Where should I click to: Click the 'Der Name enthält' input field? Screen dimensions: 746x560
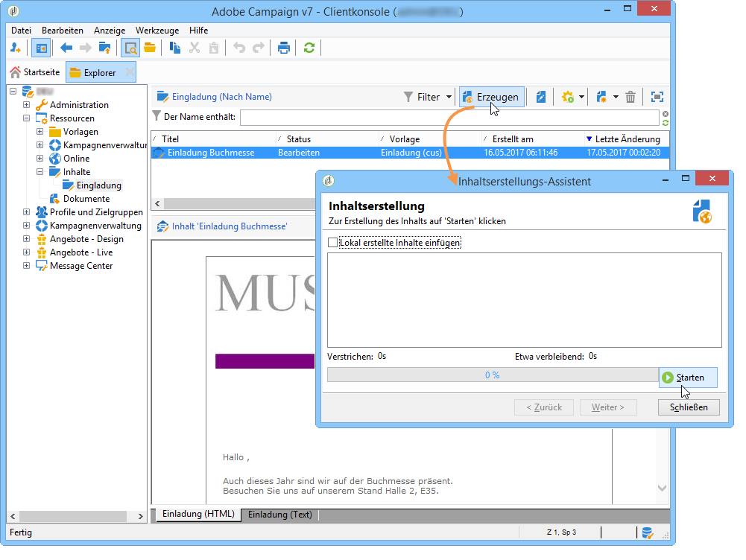click(x=449, y=118)
